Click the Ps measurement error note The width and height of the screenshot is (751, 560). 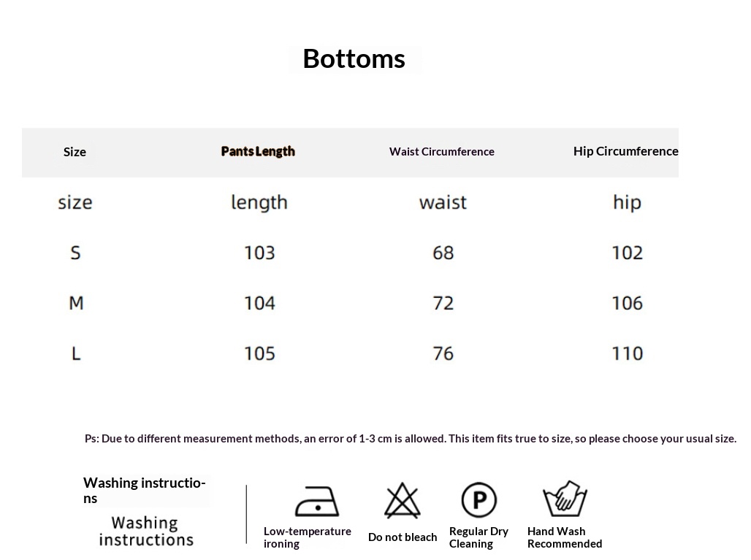point(411,439)
